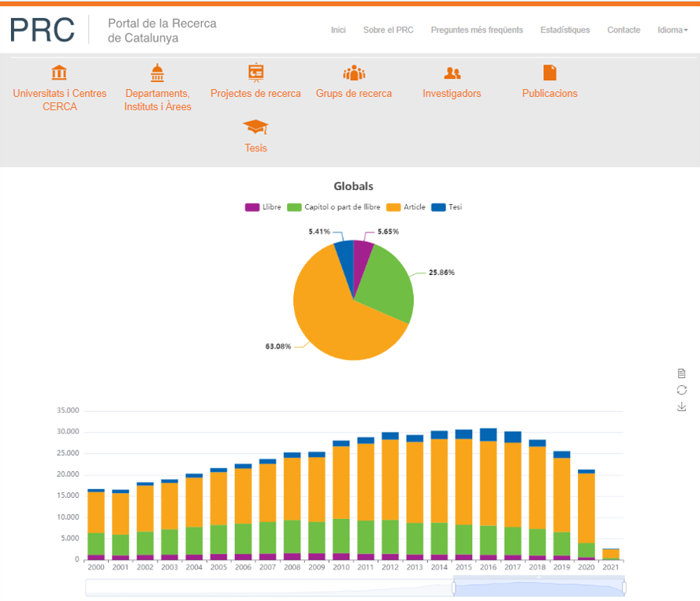Open Preguntes més freqüents page
Image resolution: width=700 pixels, height=601 pixels.
(476, 30)
